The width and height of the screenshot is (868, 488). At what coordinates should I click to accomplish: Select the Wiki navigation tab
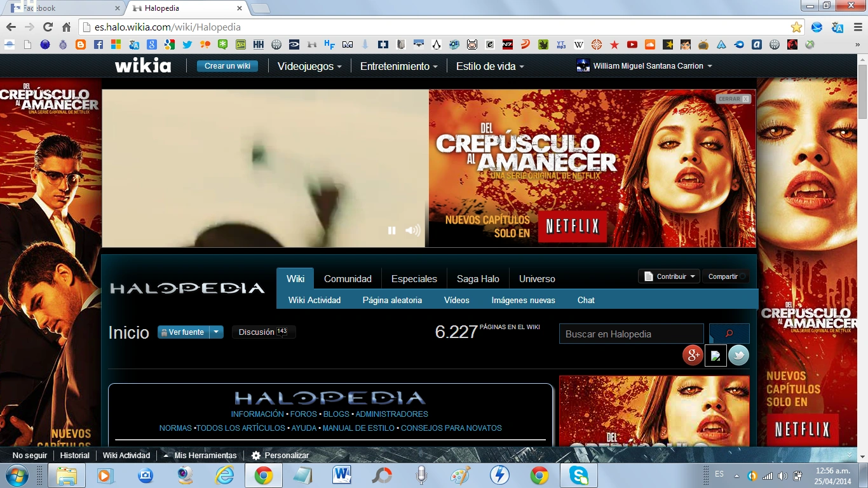pos(295,278)
